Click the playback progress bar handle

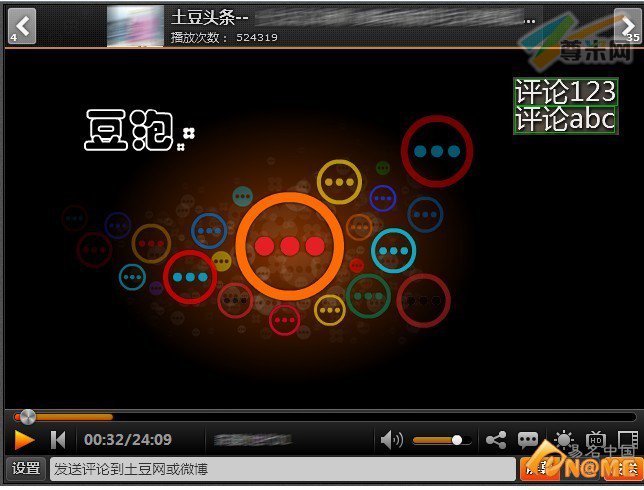point(28,417)
